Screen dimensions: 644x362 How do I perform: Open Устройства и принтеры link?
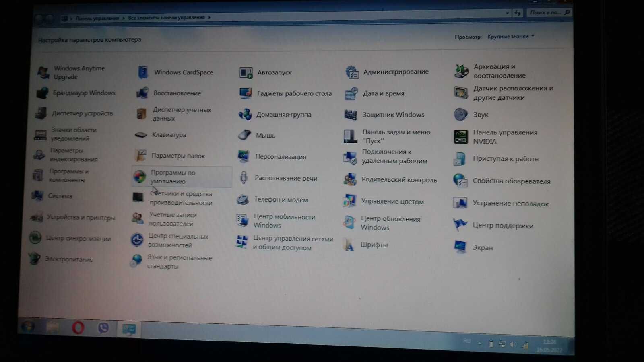(81, 218)
